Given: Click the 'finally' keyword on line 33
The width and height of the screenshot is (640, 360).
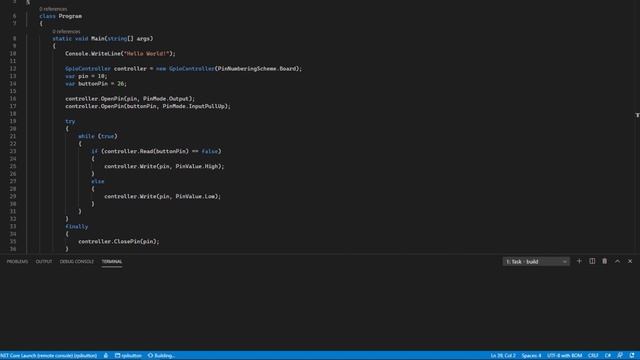Looking at the screenshot, I should pos(77,227).
